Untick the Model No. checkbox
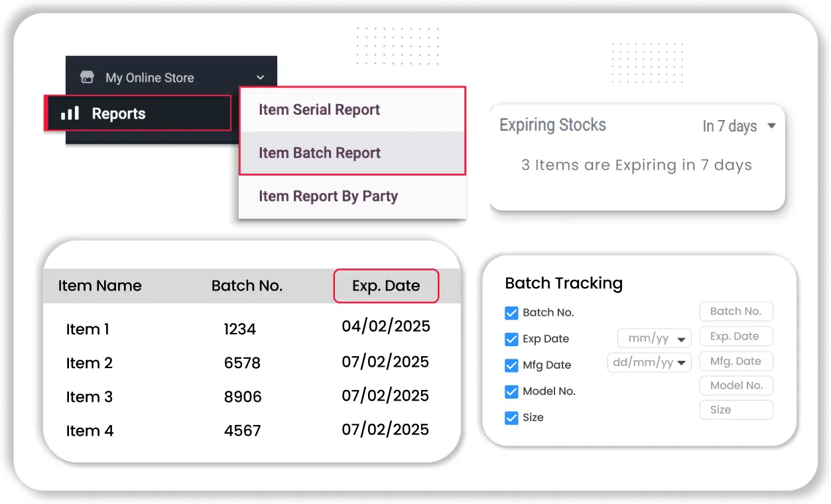 tap(511, 391)
